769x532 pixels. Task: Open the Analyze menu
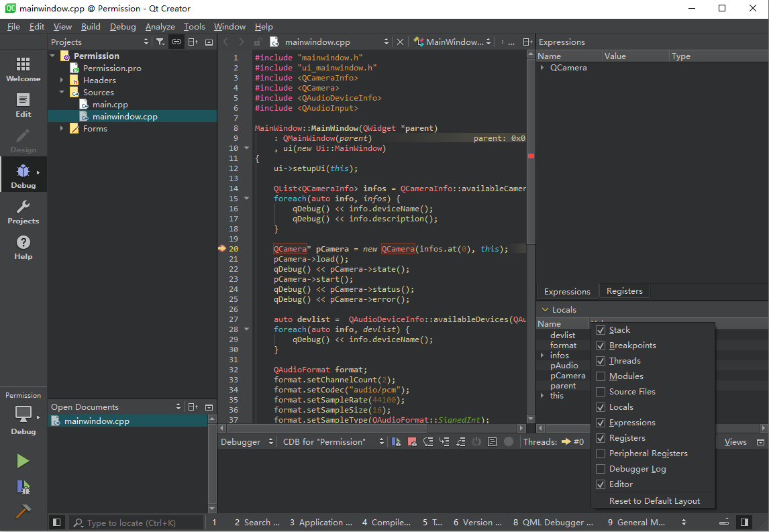160,27
